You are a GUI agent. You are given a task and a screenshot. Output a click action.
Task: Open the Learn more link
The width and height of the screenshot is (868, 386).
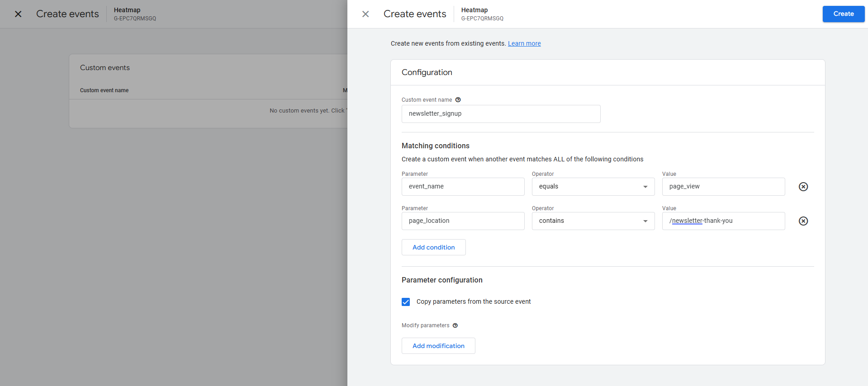pos(524,43)
